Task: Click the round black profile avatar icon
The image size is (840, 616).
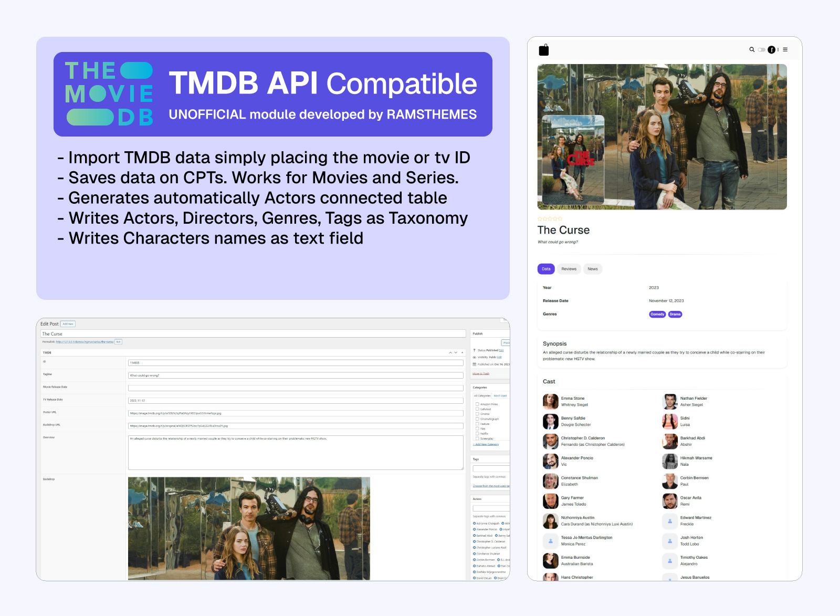Action: click(x=771, y=50)
